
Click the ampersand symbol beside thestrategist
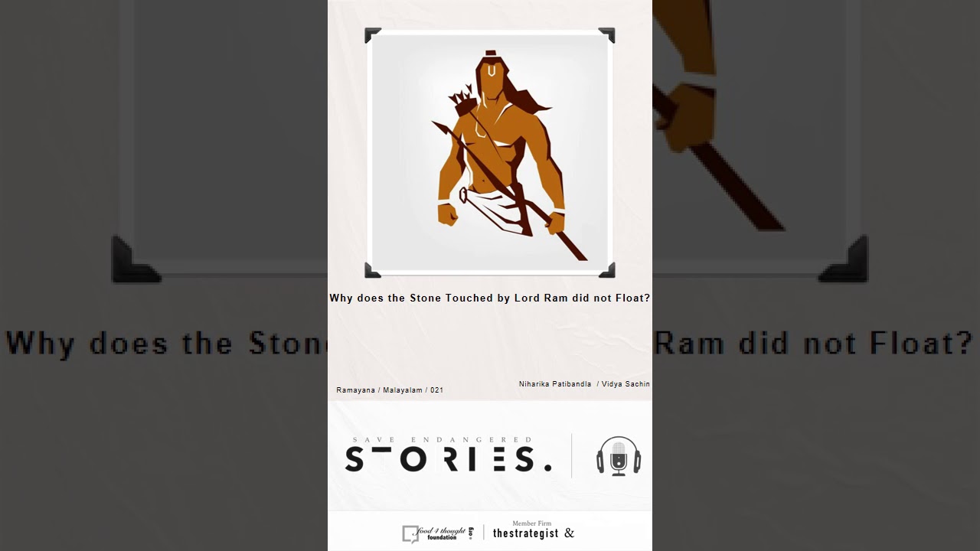point(569,533)
